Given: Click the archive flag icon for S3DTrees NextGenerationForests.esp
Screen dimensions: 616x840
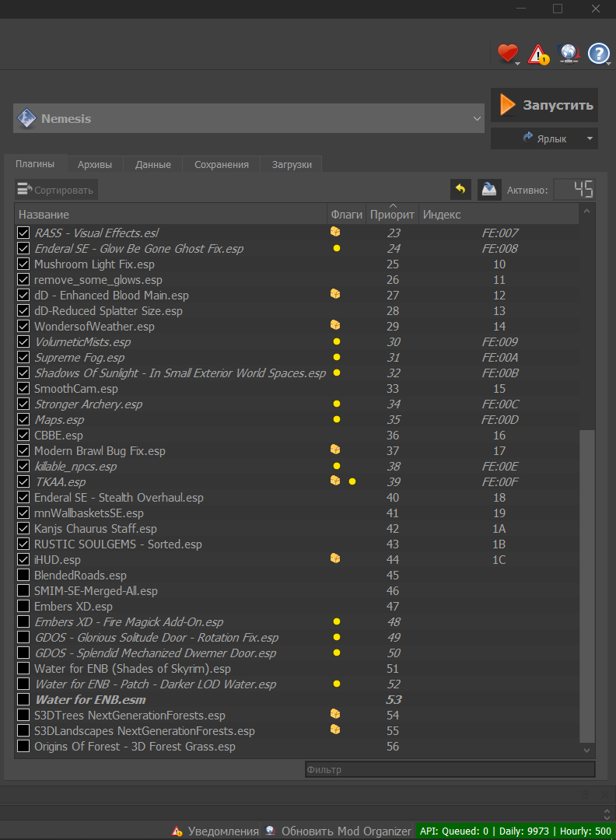Looking at the screenshot, I should [335, 713].
